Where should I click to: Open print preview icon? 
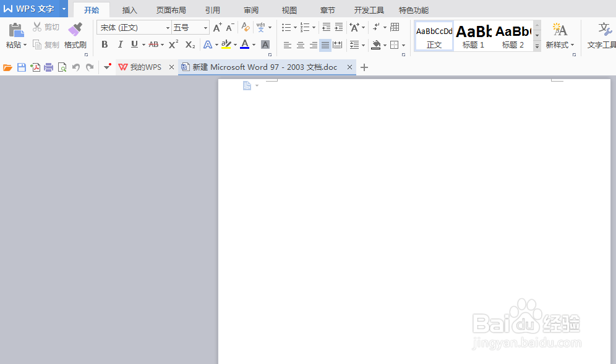pyautogui.click(x=62, y=67)
